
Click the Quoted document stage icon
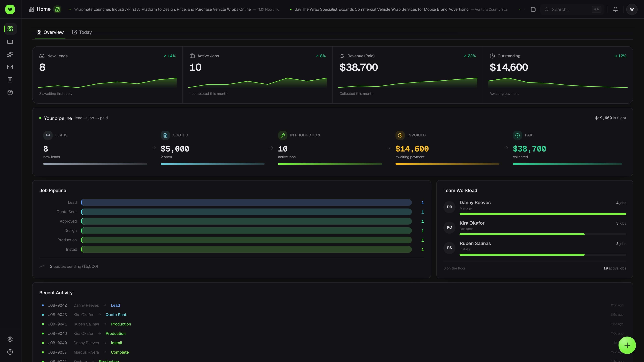(x=165, y=135)
